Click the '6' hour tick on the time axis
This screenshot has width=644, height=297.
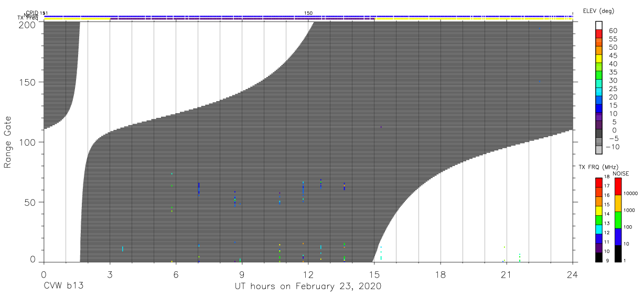point(176,274)
